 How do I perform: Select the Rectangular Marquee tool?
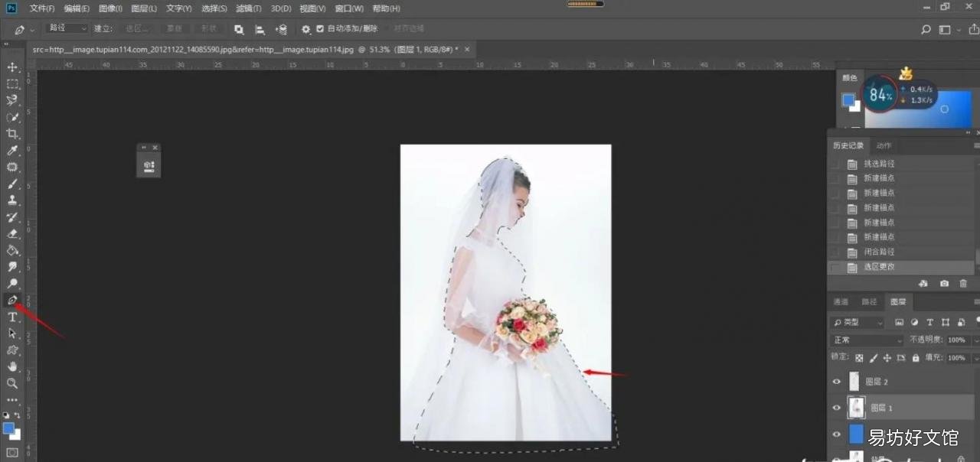[x=12, y=84]
